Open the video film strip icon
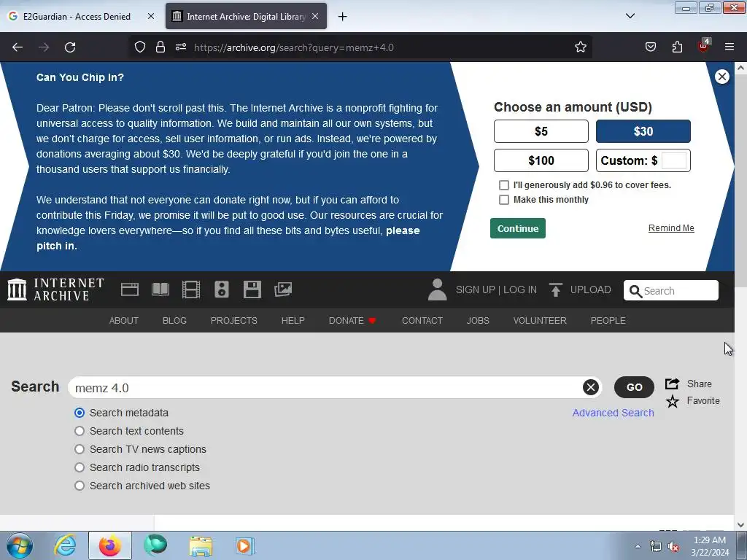Screen dimensions: 747x560 click(191, 289)
